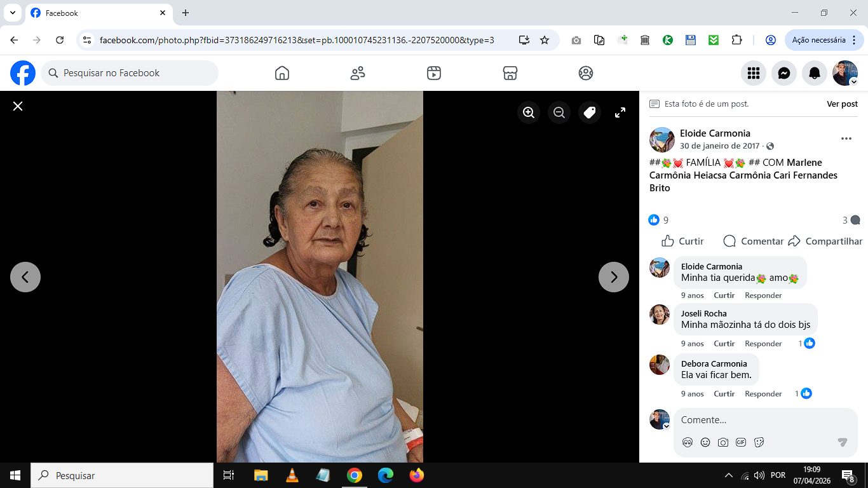
Task: Open the account profile menu
Action: tap(845, 73)
